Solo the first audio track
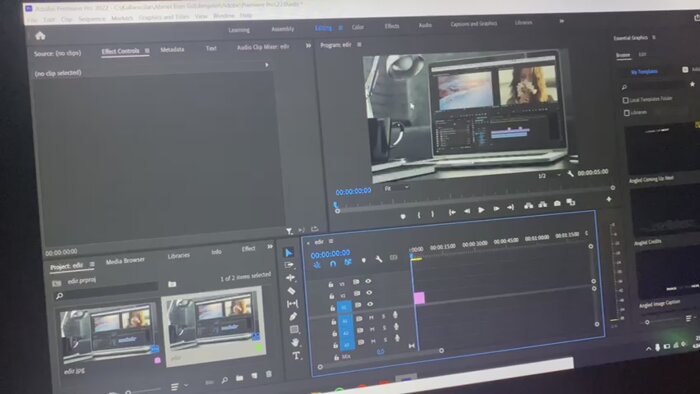Image resolution: width=700 pixels, height=394 pixels. pyautogui.click(x=383, y=316)
